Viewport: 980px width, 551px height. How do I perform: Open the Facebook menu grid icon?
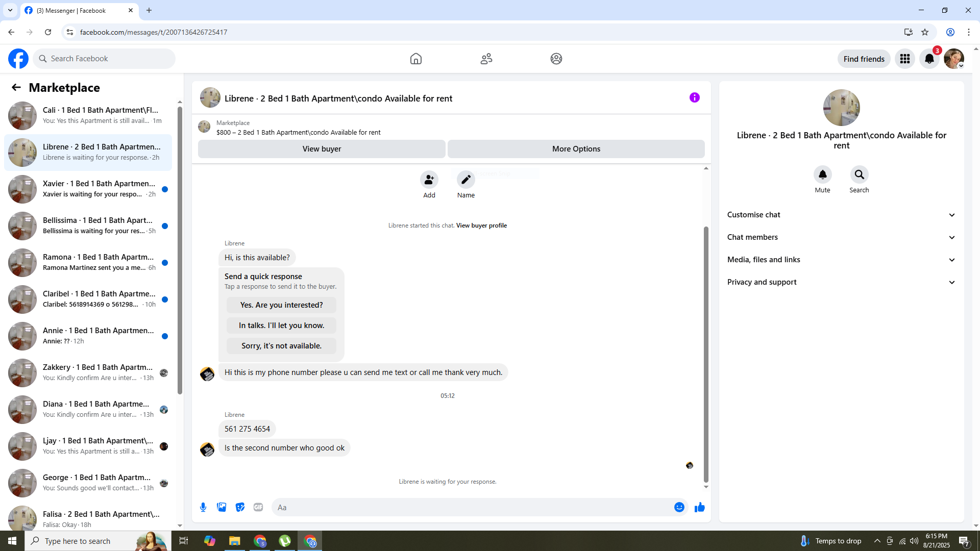coord(905,59)
